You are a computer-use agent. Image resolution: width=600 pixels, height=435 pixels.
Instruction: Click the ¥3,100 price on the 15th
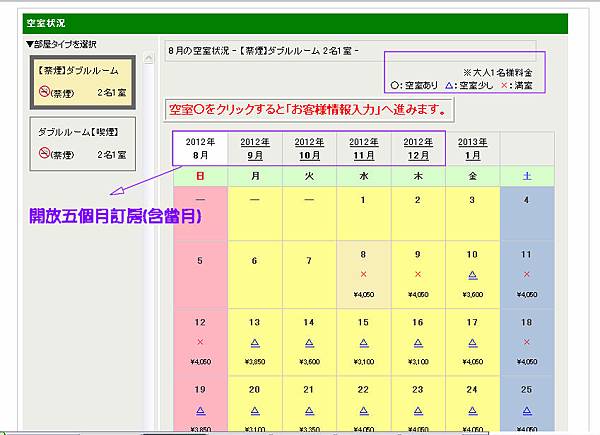click(364, 362)
